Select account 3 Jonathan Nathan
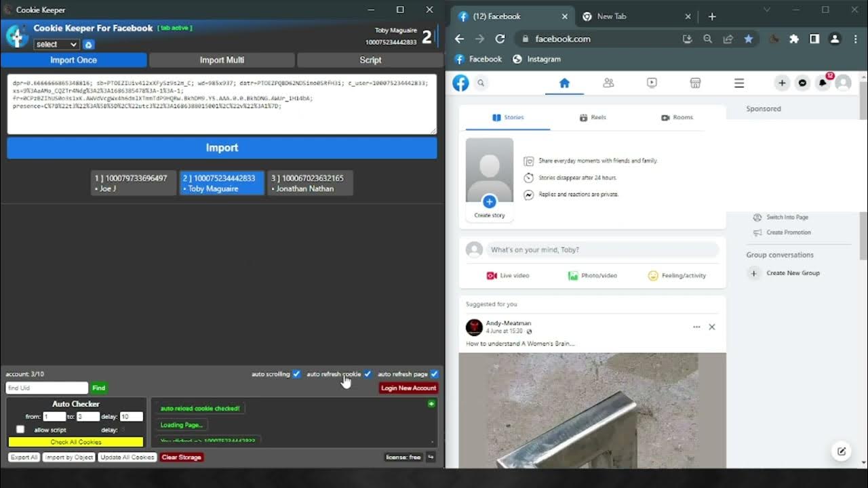 pyautogui.click(x=310, y=183)
